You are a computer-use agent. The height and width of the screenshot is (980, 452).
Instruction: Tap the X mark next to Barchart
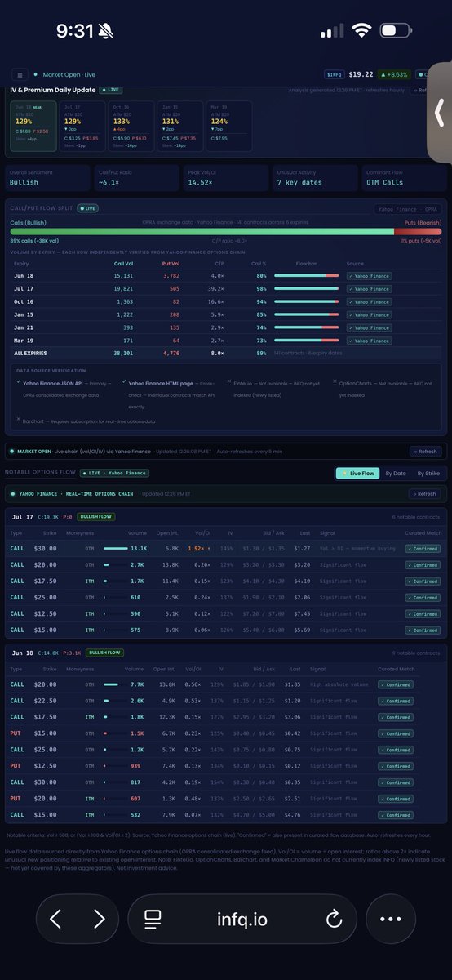pyautogui.click(x=19, y=419)
